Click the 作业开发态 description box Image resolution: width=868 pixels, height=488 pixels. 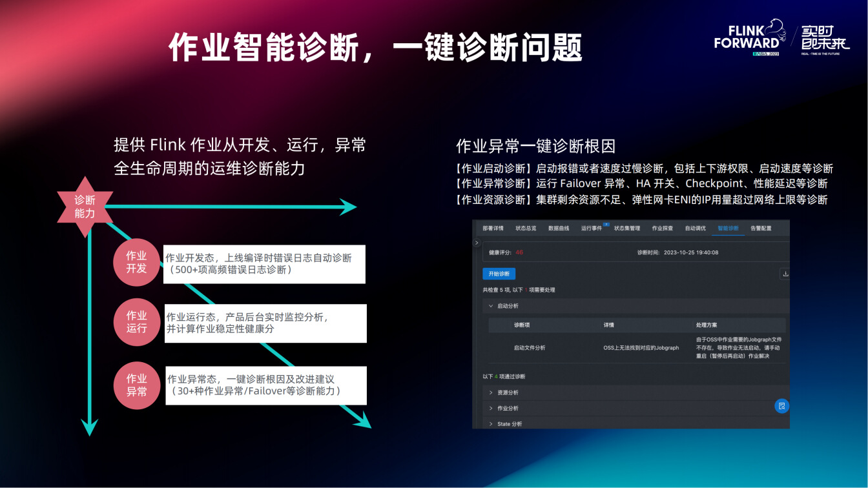click(264, 264)
